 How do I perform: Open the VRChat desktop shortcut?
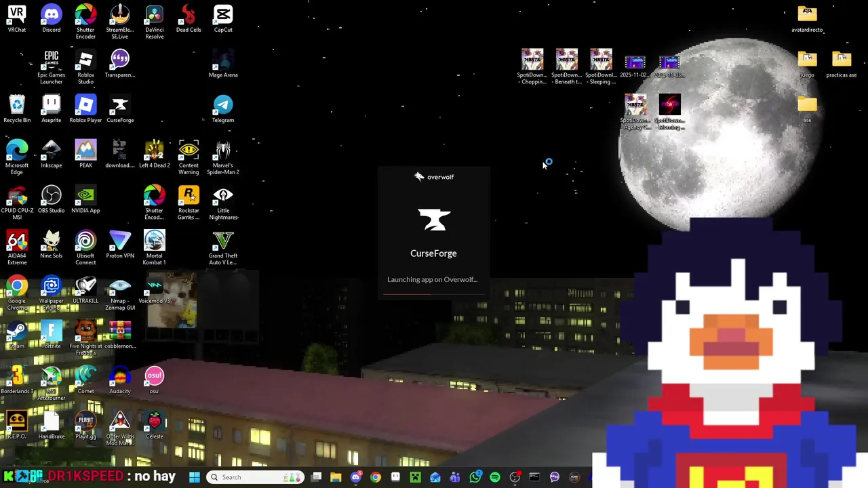[17, 19]
